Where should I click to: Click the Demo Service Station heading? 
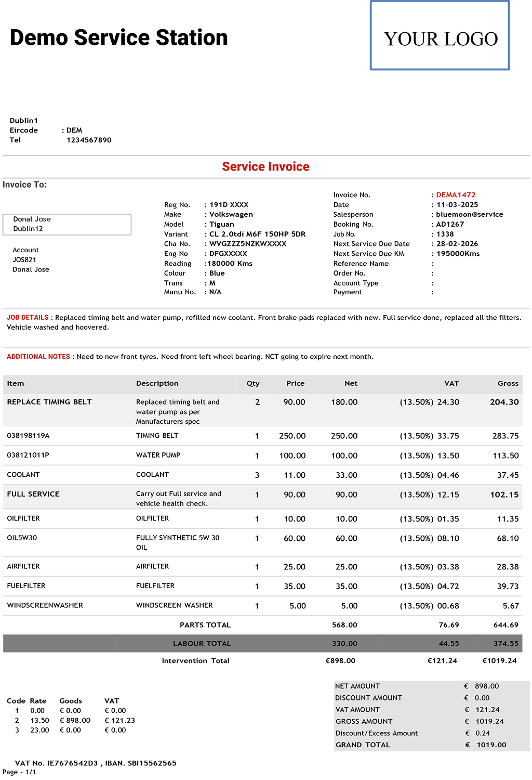119,38
